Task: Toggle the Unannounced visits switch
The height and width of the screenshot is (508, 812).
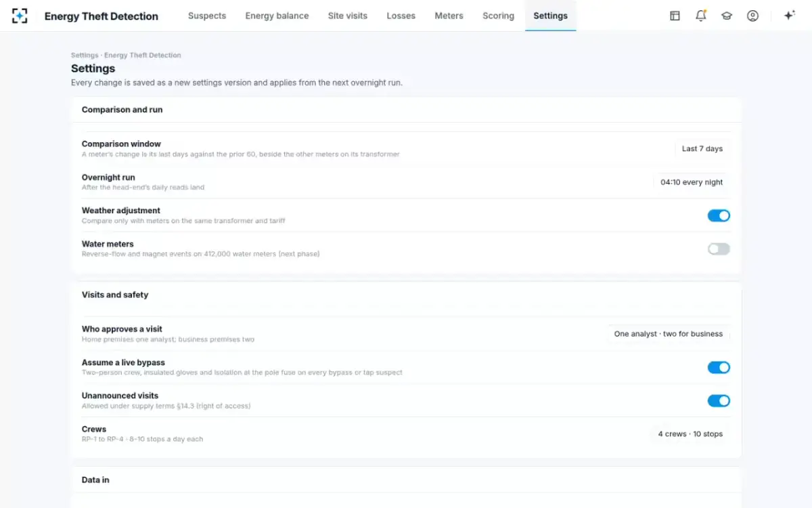Action: (x=719, y=401)
